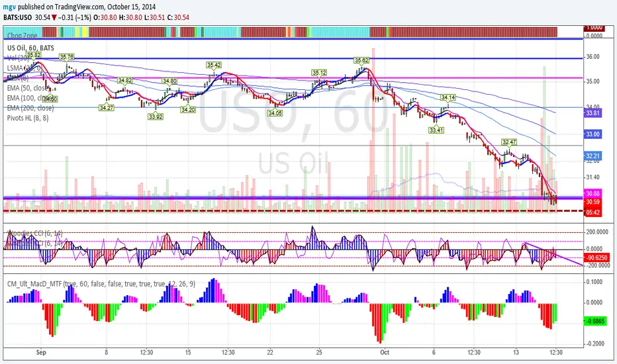
Task: Click the 33.92 pivot low label
Action: click(x=156, y=116)
